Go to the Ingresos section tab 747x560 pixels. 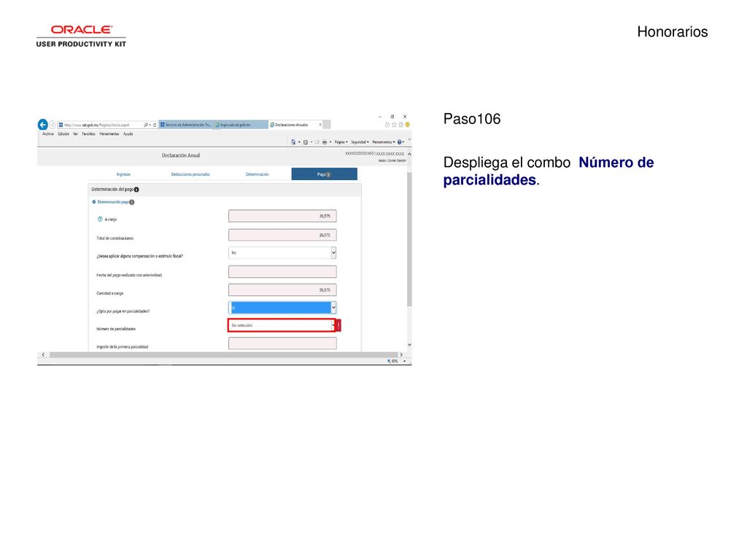(x=123, y=174)
